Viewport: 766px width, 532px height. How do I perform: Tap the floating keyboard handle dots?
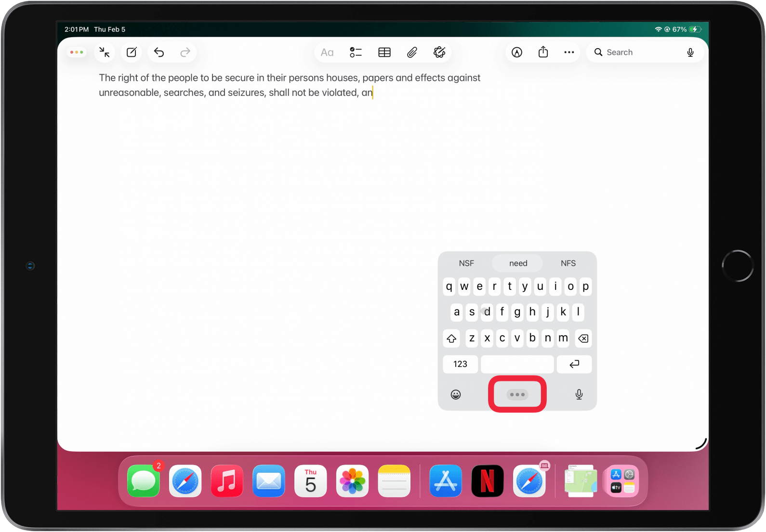point(517,394)
